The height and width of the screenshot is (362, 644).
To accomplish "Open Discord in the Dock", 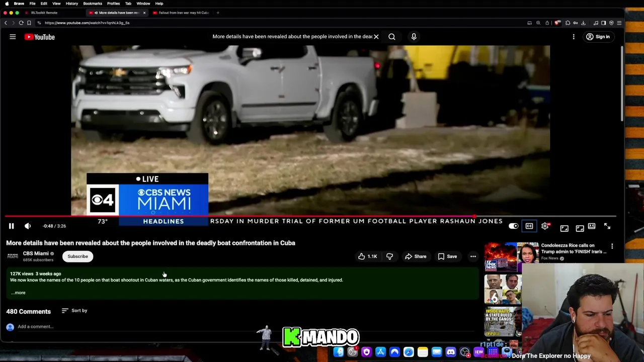I will pos(450,352).
